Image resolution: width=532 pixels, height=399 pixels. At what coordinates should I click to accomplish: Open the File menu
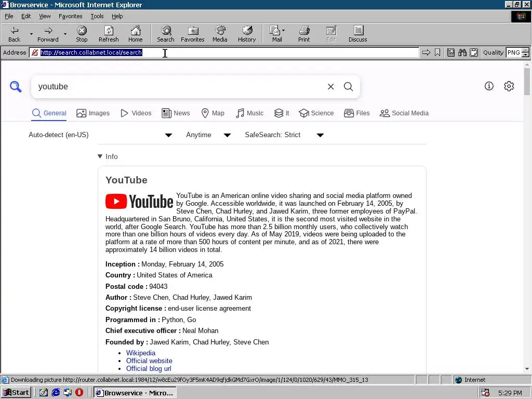pyautogui.click(x=9, y=16)
